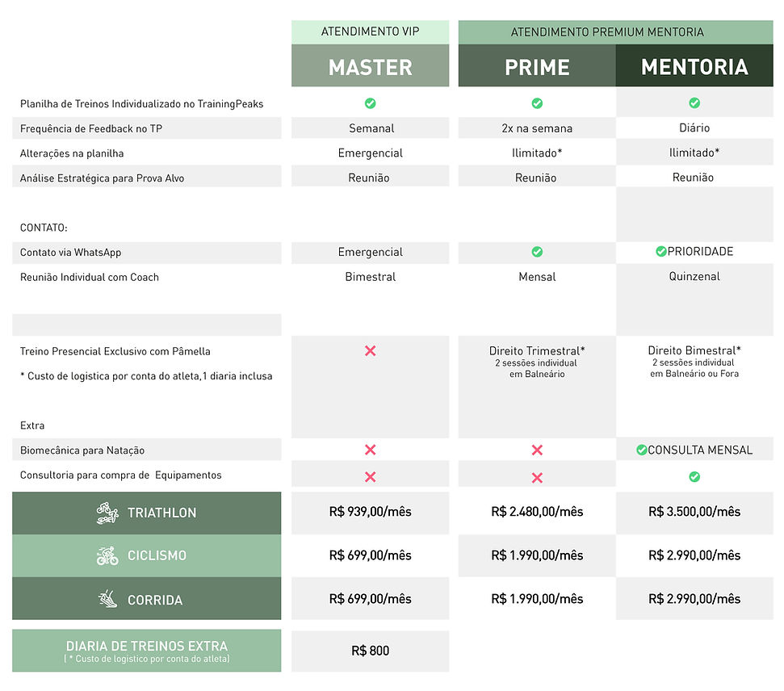Click Mentoria's green check for Consultoria de Equipamentos
This screenshot has width=784, height=691.
[x=694, y=477]
